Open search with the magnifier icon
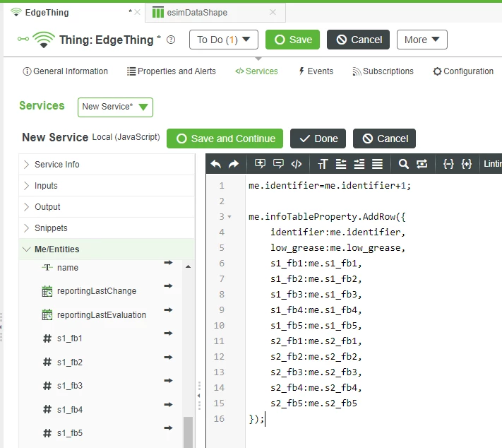Image resolution: width=502 pixels, height=448 pixels. (x=403, y=164)
